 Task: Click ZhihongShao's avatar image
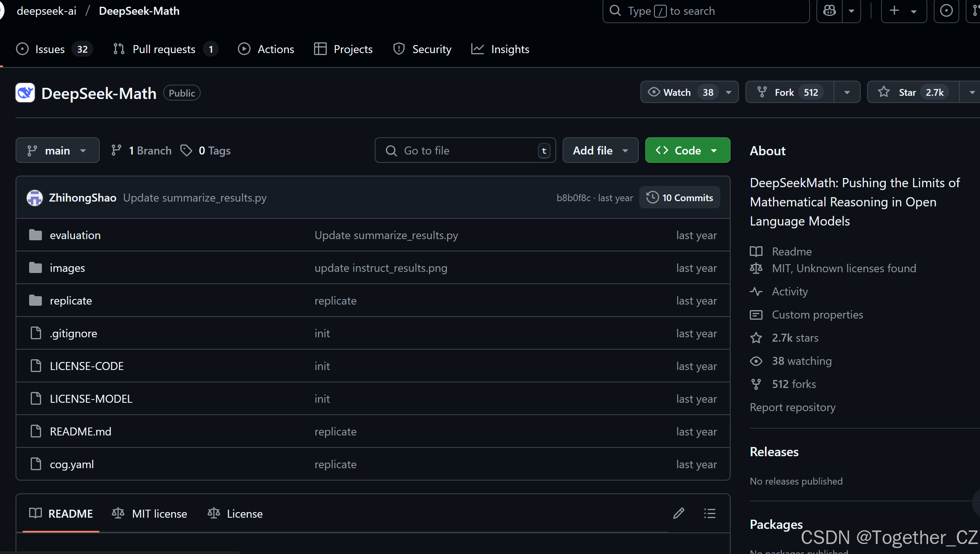coord(35,198)
